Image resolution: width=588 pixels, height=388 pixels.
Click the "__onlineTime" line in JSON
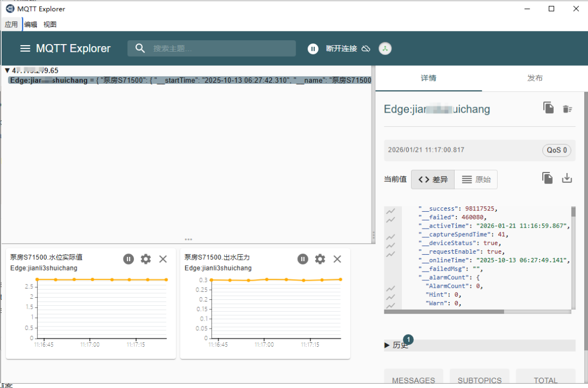pos(494,260)
